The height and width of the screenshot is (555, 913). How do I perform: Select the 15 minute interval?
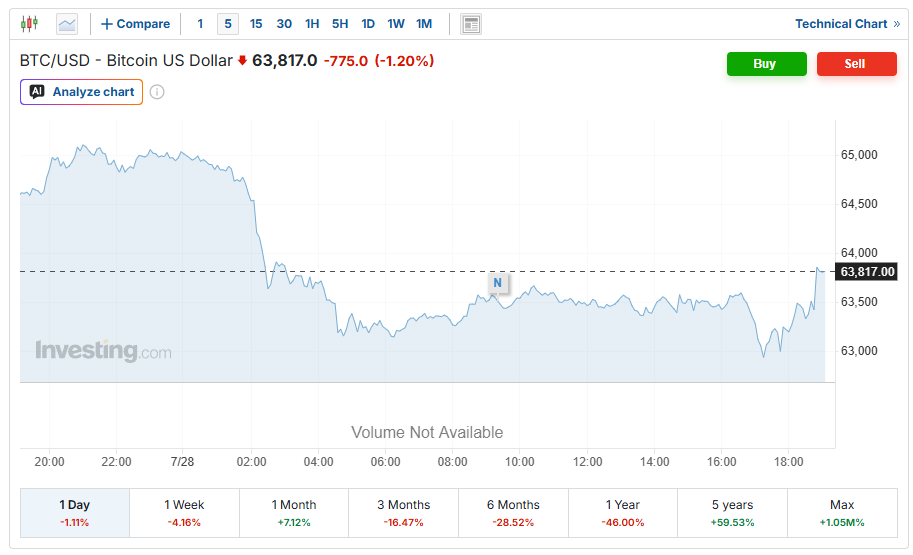click(256, 24)
